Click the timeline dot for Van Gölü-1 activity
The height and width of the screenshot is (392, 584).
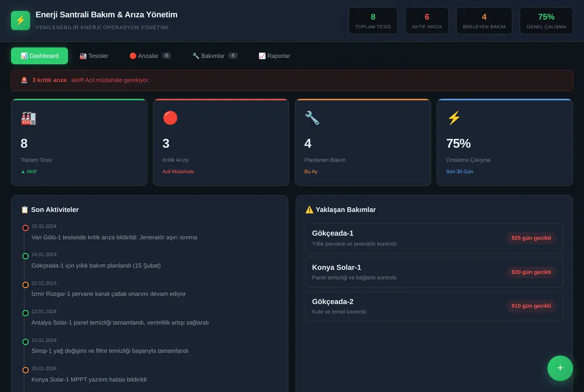[25, 228]
